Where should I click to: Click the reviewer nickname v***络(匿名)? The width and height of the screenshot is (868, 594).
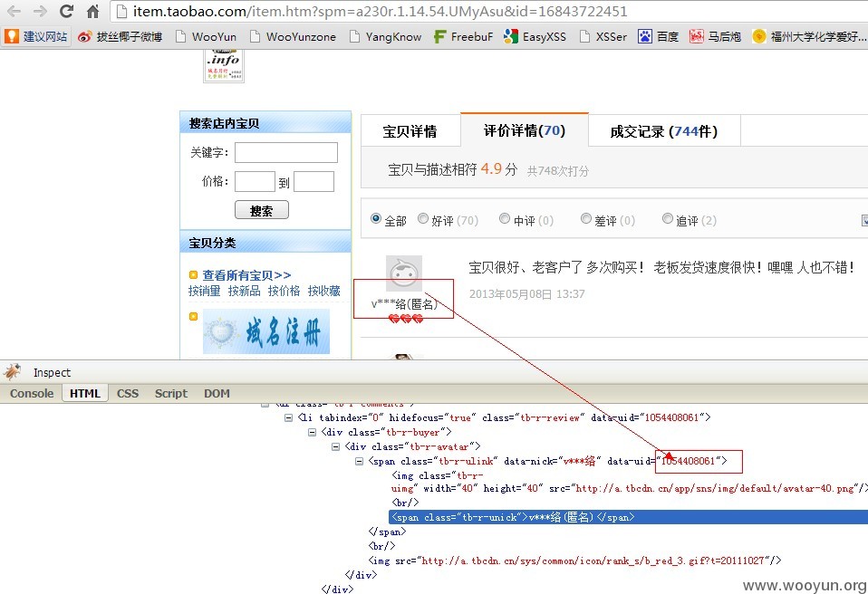click(x=404, y=303)
